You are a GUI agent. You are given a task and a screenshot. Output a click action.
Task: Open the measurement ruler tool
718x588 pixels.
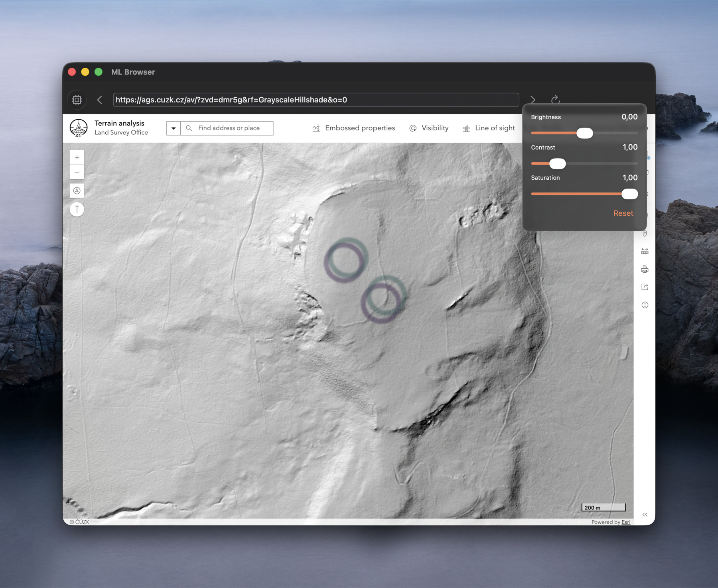click(x=645, y=251)
